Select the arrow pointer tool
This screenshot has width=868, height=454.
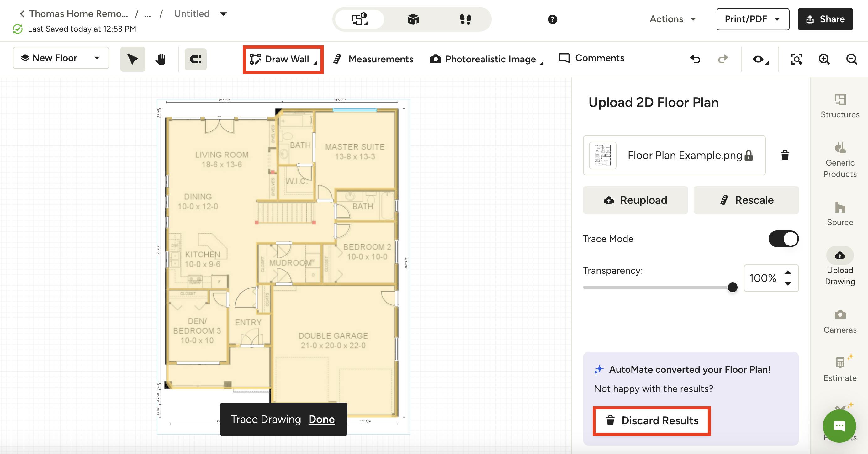tap(132, 59)
